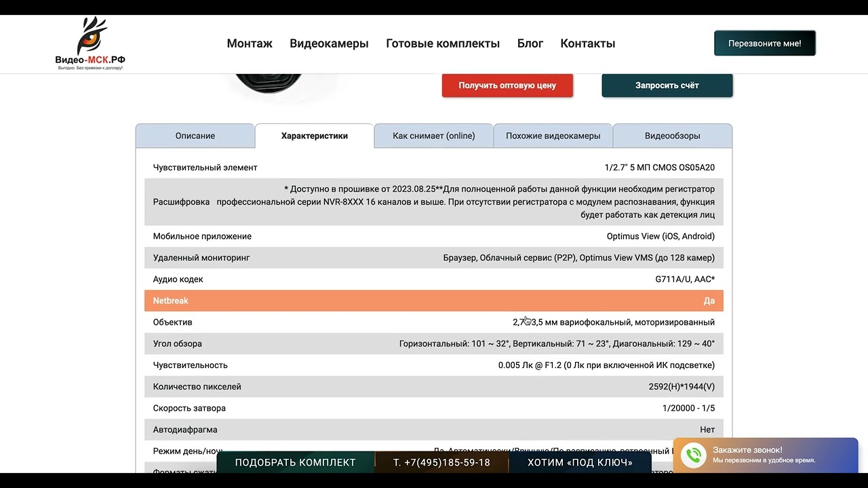Image resolution: width=868 pixels, height=488 pixels.
Task: Click the Перезвоните мне! button
Action: [765, 43]
